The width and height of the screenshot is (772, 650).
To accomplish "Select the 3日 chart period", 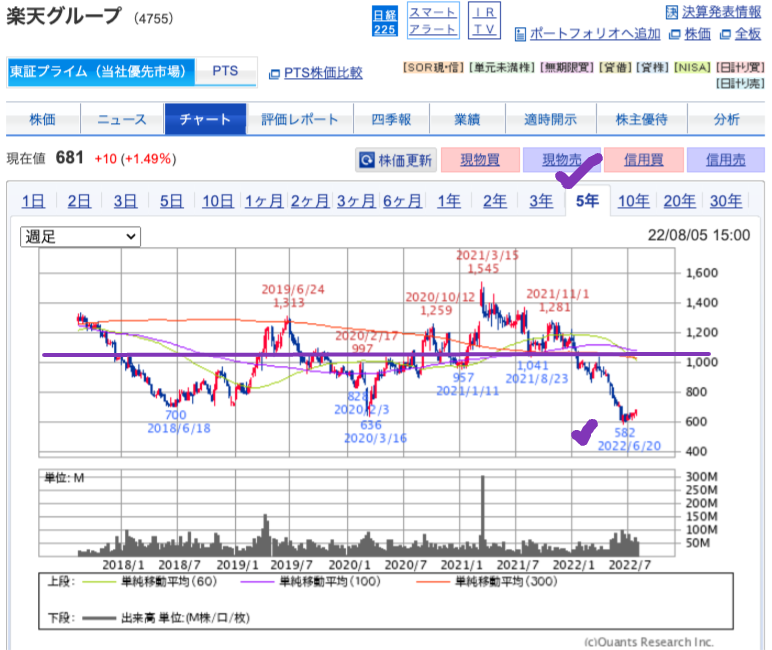I will tap(126, 201).
